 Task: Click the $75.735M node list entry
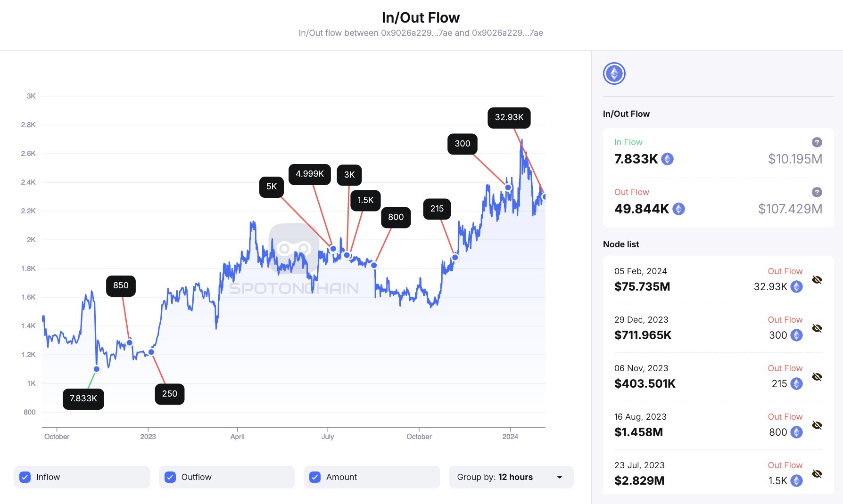coord(642,286)
